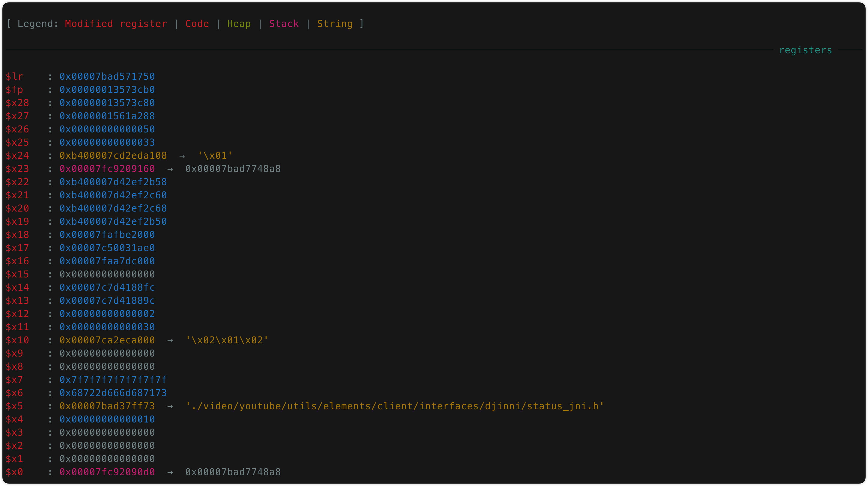
Task: Click the $x16 value 0x00007faa7dc000
Action: pyautogui.click(x=107, y=261)
